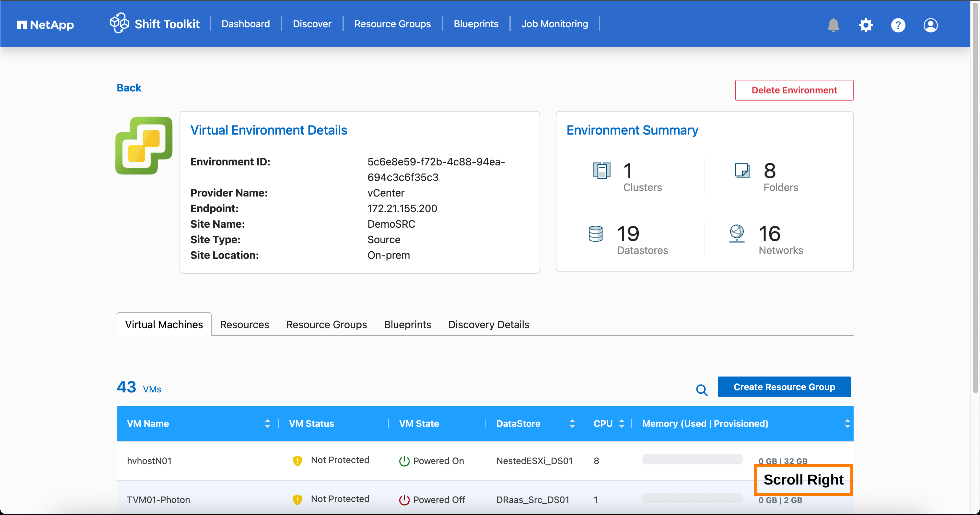Click Create Resource Group button
This screenshot has width=980, height=515.
pos(784,387)
